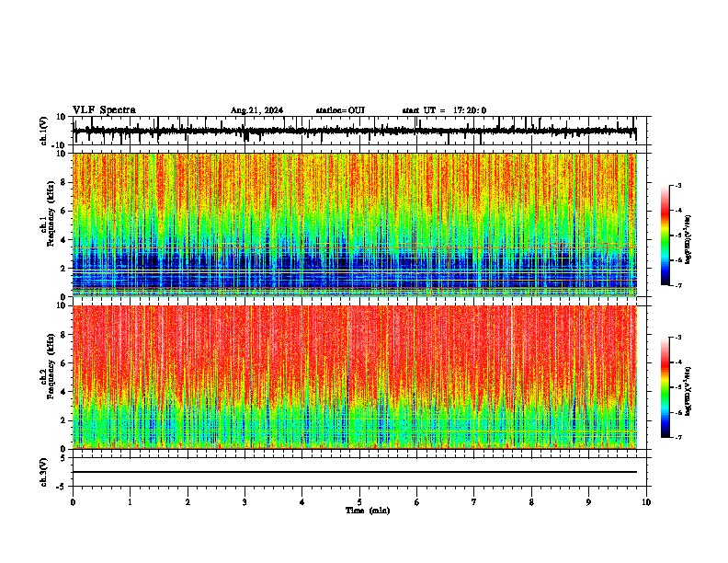The width and height of the screenshot is (728, 563).
Task: Click the flat ch.3 voltage line
Action: coord(355,472)
